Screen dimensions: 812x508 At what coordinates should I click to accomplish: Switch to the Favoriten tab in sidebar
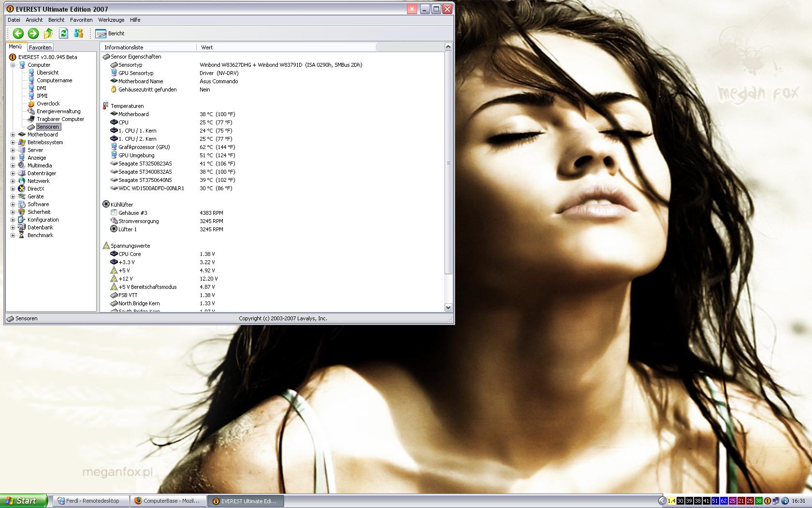pyautogui.click(x=40, y=47)
